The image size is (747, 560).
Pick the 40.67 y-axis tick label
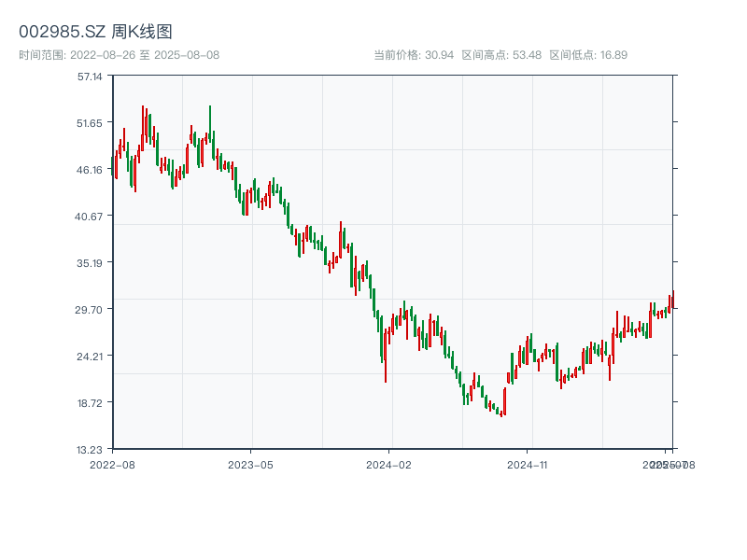[x=91, y=217]
